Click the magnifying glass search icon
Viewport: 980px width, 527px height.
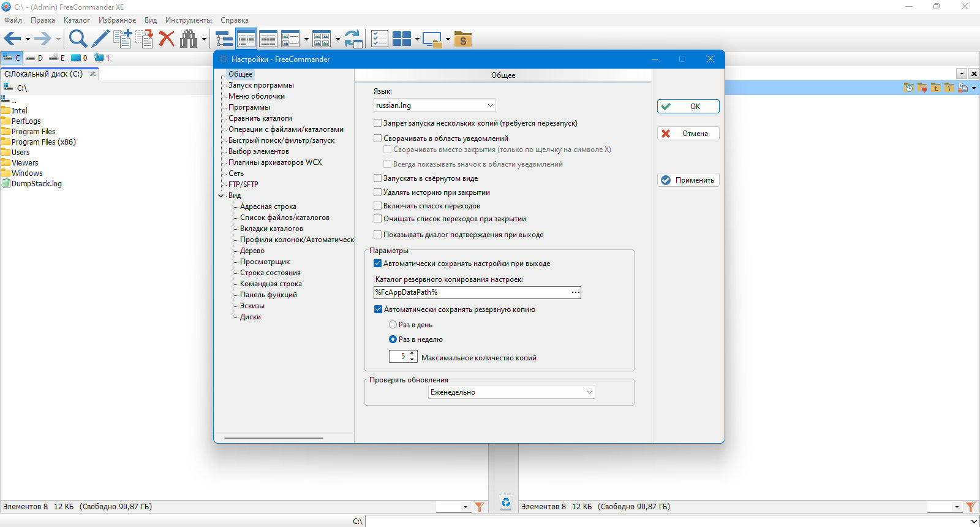[78, 39]
